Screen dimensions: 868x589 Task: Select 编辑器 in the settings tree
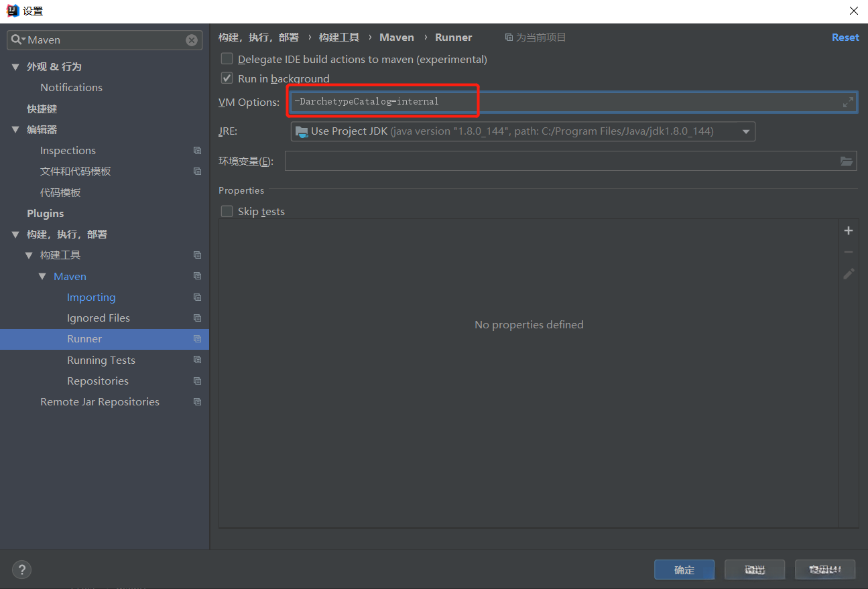42,130
